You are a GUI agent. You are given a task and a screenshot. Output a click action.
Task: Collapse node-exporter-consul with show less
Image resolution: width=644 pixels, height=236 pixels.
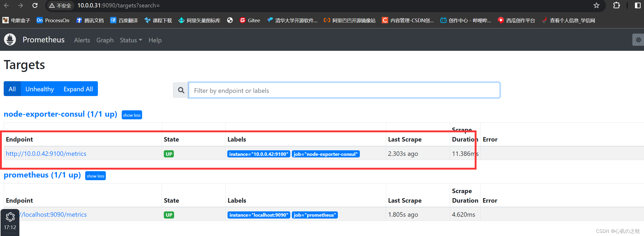pyautogui.click(x=132, y=115)
